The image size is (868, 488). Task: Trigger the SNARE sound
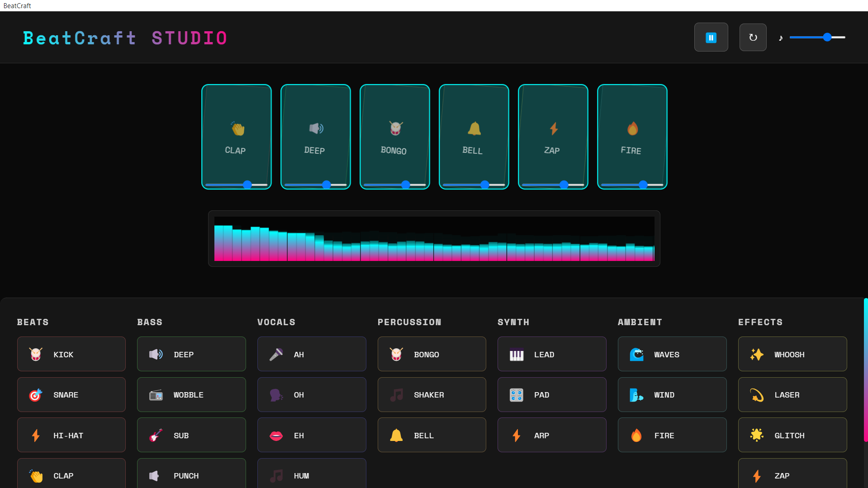point(71,394)
